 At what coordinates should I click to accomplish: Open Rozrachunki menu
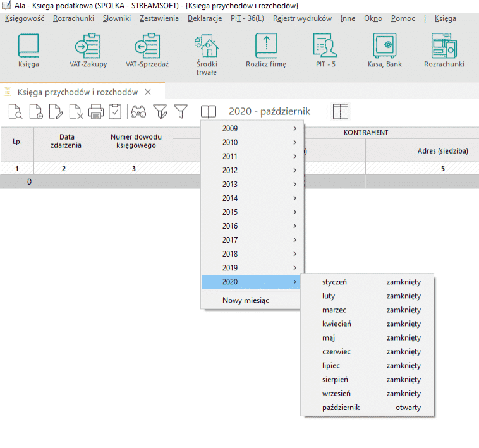[74, 18]
